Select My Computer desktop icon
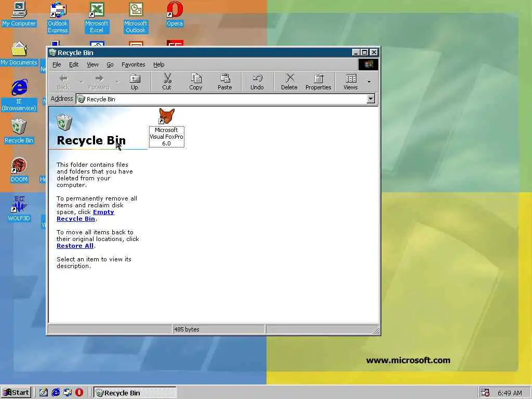 (x=19, y=14)
